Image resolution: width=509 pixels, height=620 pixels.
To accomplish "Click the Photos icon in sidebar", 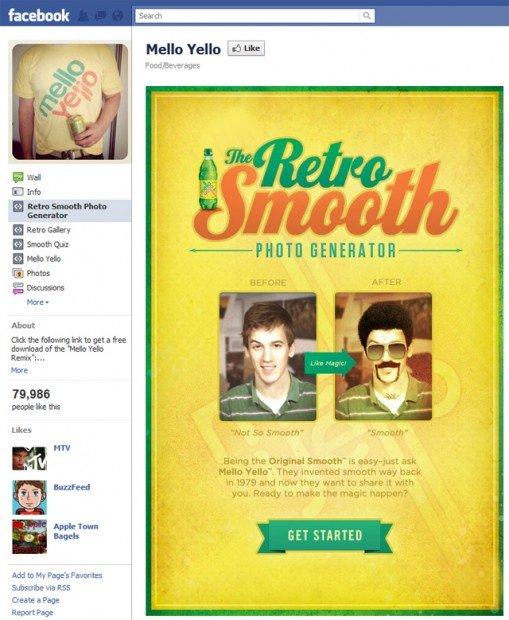I will pos(18,273).
